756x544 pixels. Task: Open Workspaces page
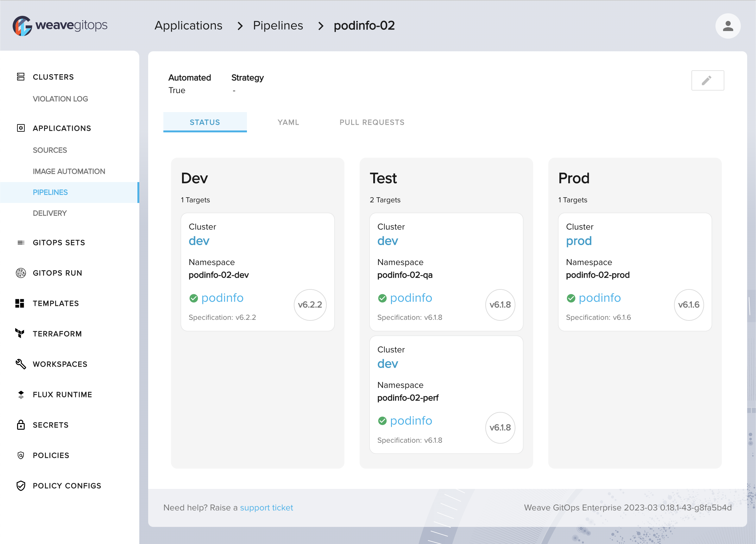[x=60, y=364]
